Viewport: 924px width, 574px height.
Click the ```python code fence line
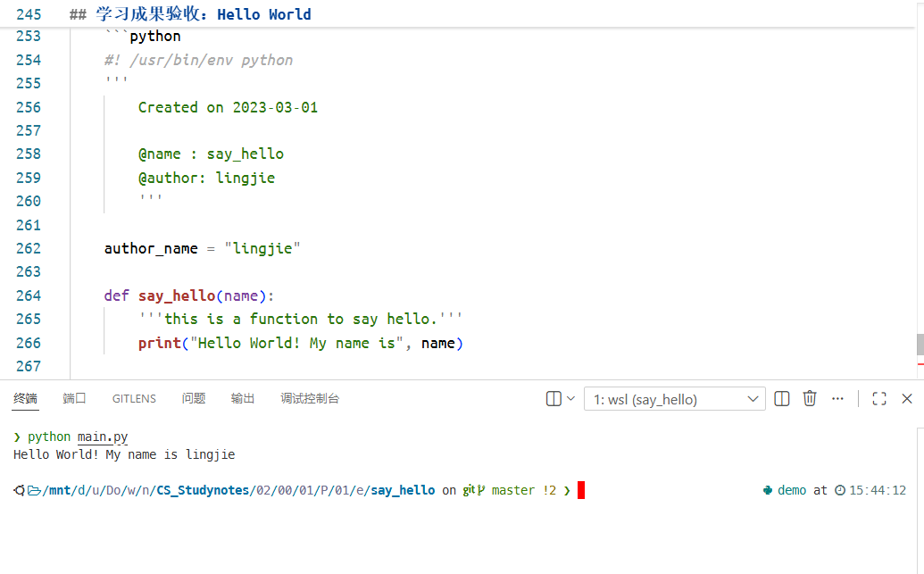[x=143, y=37]
